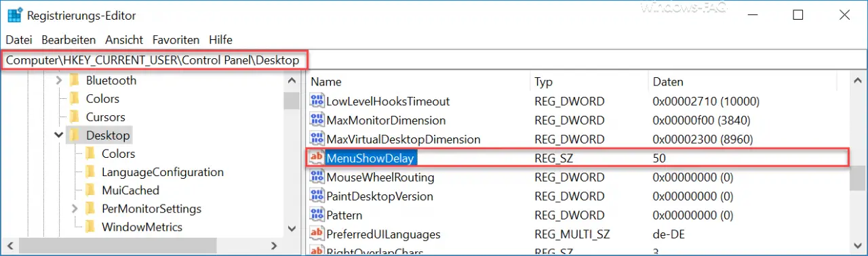Click the DWORD icon beside LowLevelHooksTimeout
This screenshot has height=256, width=868.
click(317, 101)
